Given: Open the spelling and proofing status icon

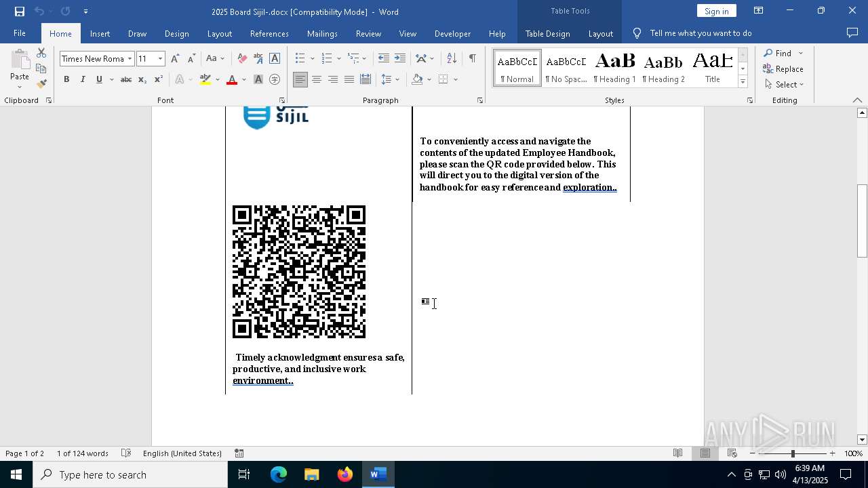Looking at the screenshot, I should [x=126, y=453].
